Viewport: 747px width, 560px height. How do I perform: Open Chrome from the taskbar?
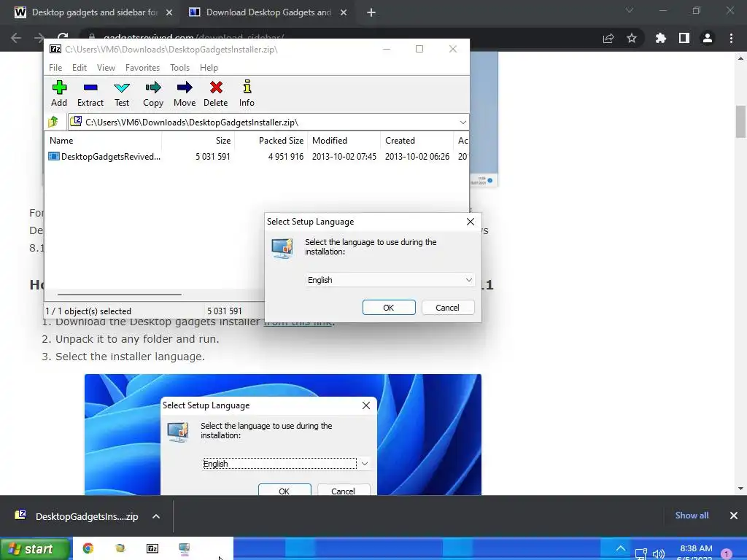coord(88,548)
